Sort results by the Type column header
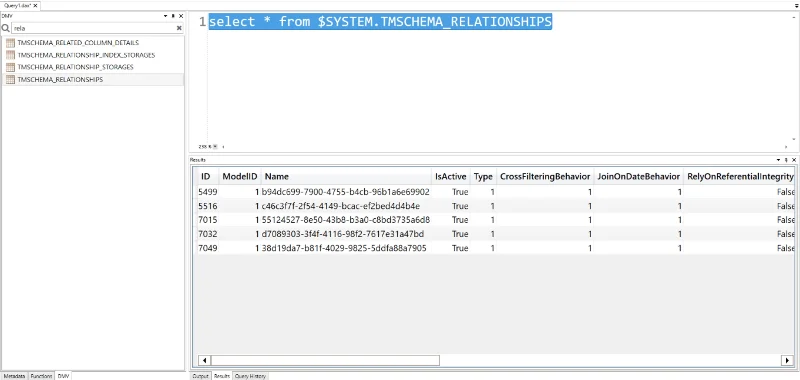The height and width of the screenshot is (380, 800). (483, 176)
